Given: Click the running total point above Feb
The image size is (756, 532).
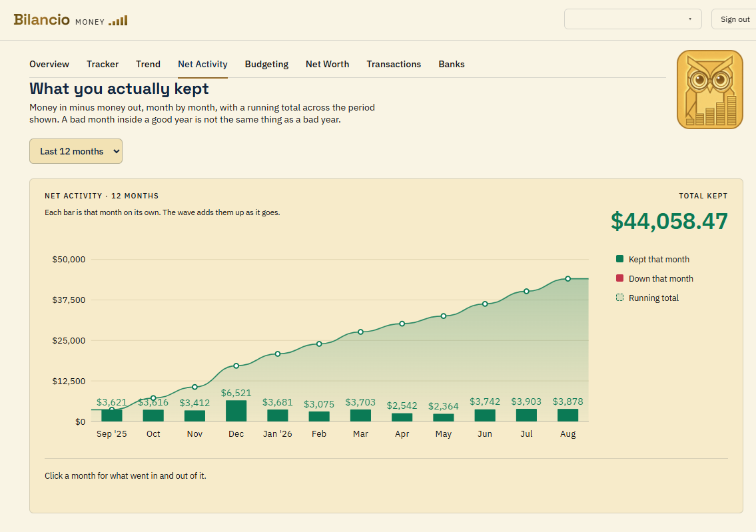Looking at the screenshot, I should [319, 344].
